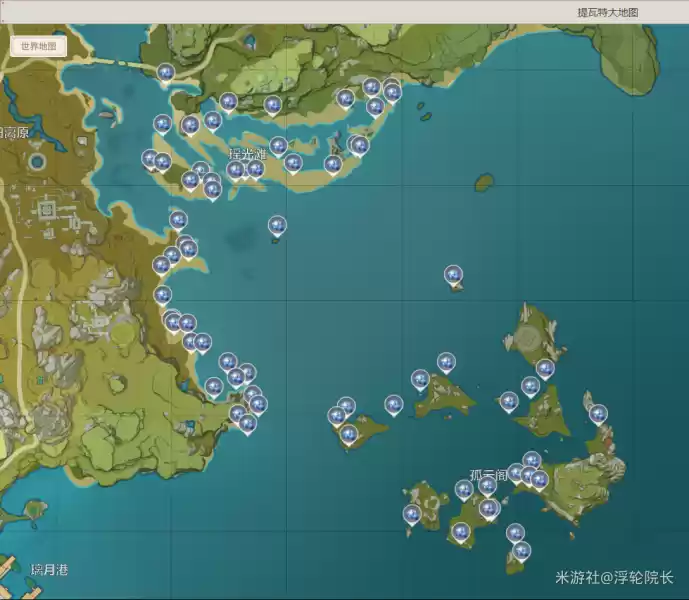Click the 瑶光滩 map label
Screen dimensions: 689x600
[247, 154]
